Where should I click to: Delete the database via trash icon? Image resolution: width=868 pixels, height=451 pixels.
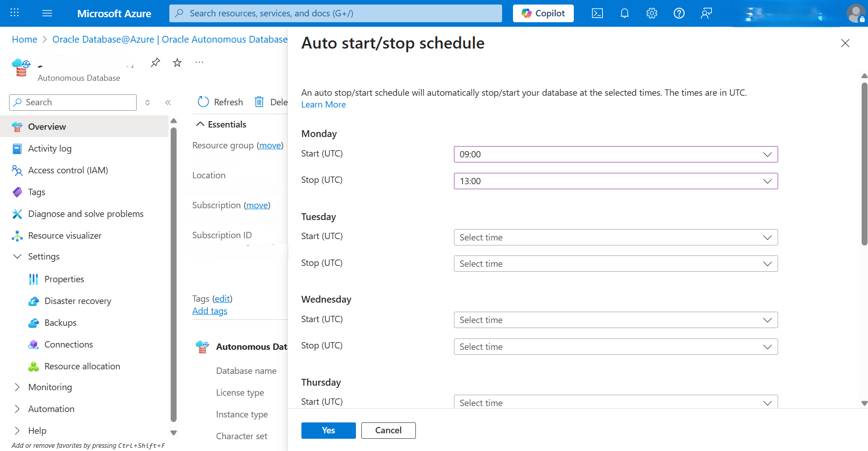(x=259, y=102)
